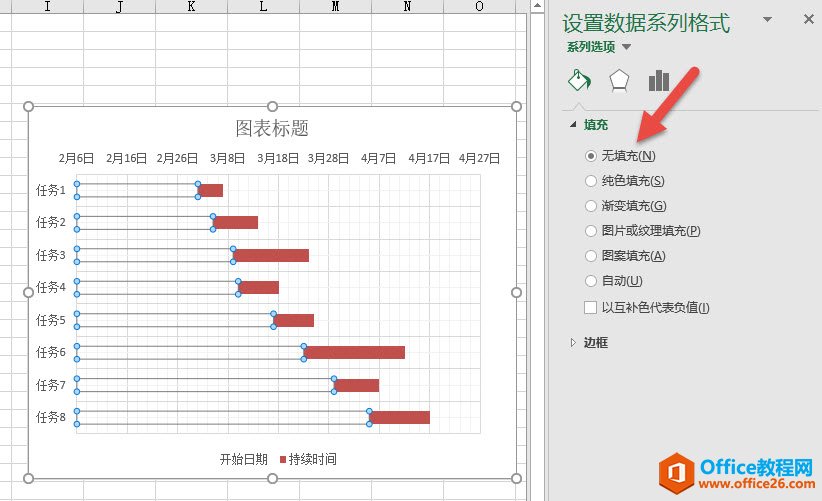This screenshot has width=822, height=501.
Task: Select 图片或纹理填充 fill option
Action: tap(592, 231)
